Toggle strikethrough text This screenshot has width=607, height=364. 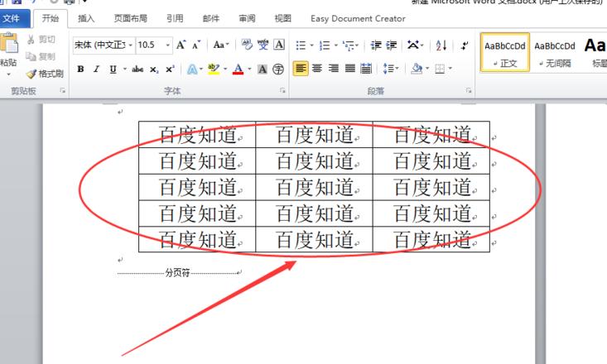point(137,69)
